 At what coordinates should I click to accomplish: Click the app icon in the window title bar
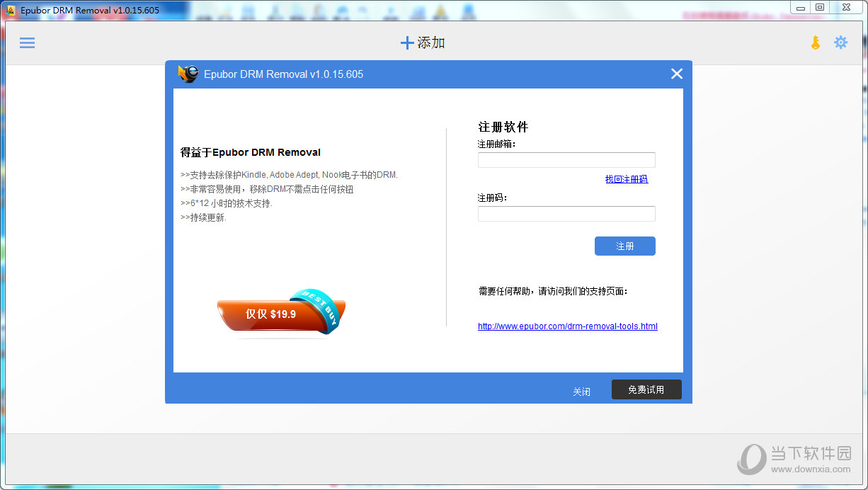coord(11,10)
